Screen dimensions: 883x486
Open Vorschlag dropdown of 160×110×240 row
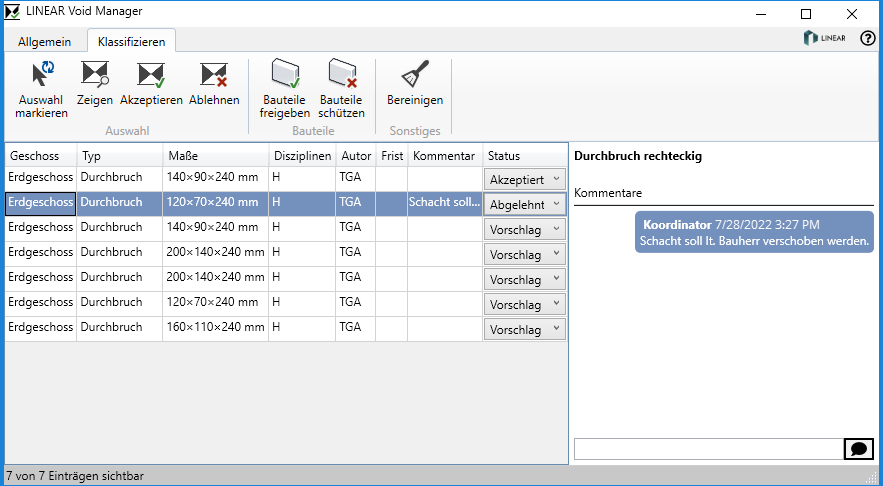(x=525, y=329)
